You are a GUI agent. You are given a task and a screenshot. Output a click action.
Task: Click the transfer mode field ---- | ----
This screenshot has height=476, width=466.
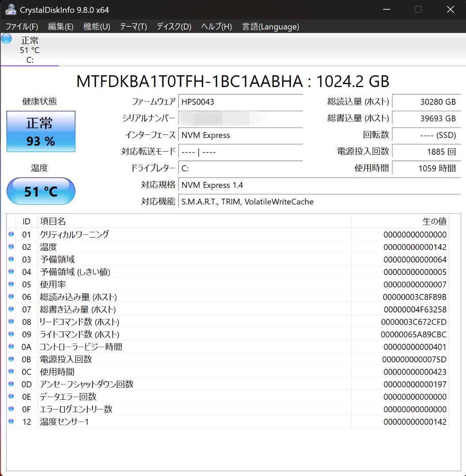[x=240, y=152]
